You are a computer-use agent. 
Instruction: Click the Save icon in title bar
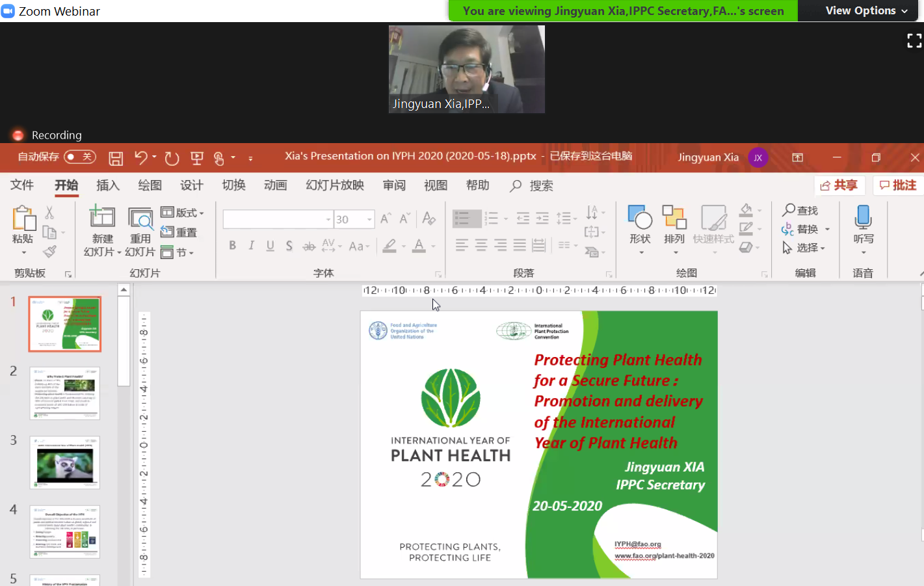click(116, 158)
